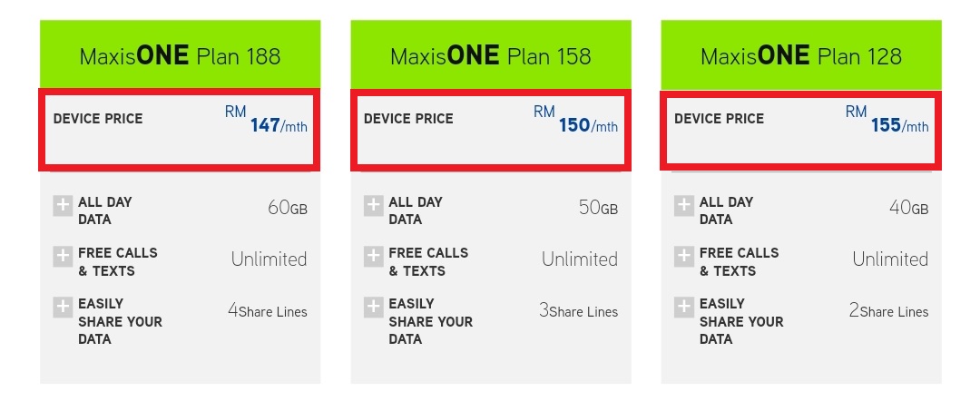Click the 50GB data value
980x401 pixels.
click(x=598, y=208)
